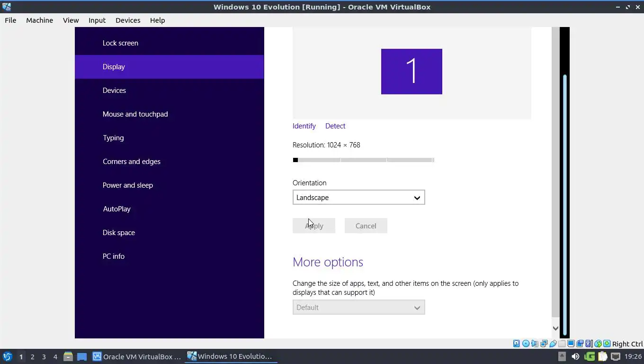Open Corners and edges settings
The image size is (644, 364).
tap(169, 161)
